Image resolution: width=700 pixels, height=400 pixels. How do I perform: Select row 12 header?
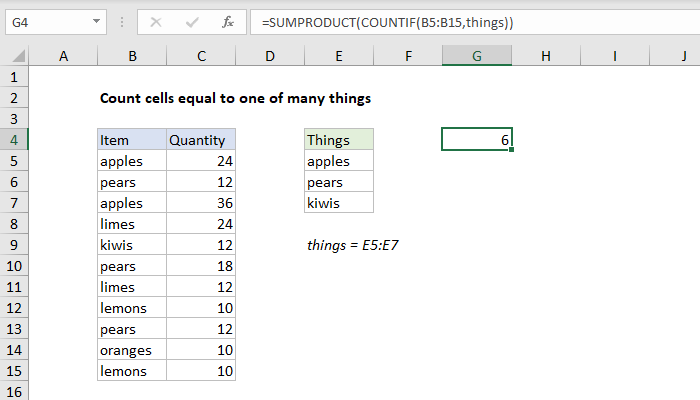[14, 308]
